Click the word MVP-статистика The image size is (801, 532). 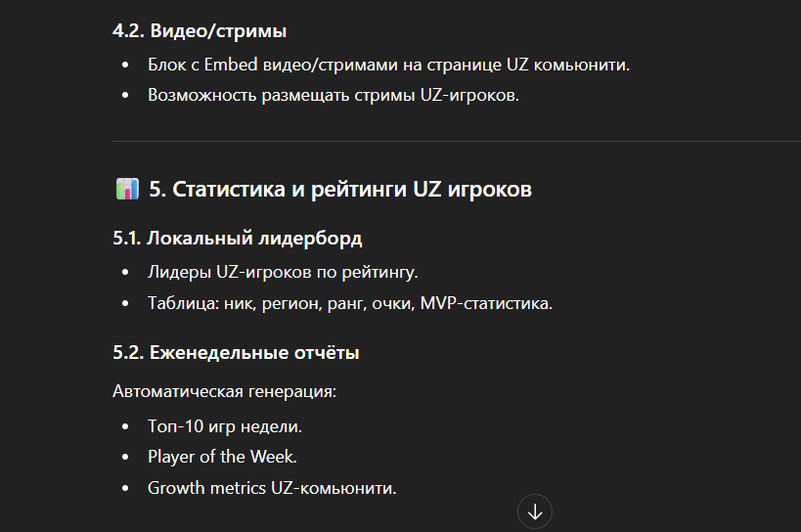(x=486, y=303)
